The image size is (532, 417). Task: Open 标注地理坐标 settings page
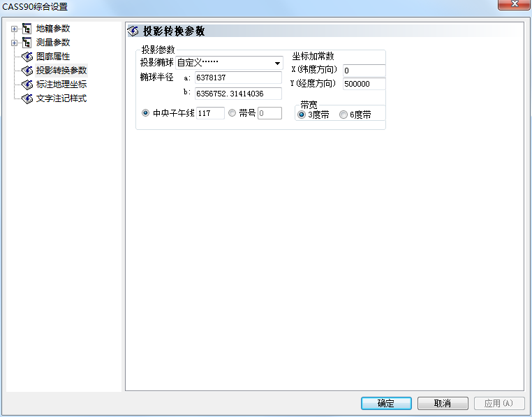(x=61, y=85)
